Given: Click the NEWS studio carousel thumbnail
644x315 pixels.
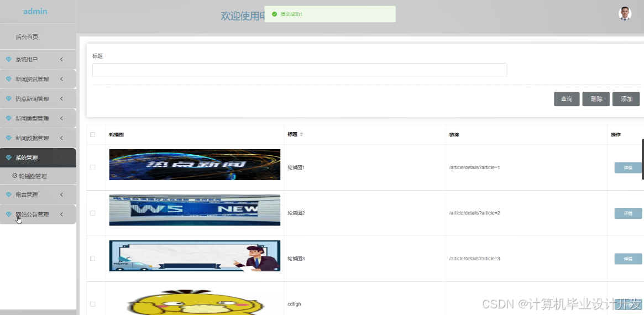Looking at the screenshot, I should pos(195,210).
